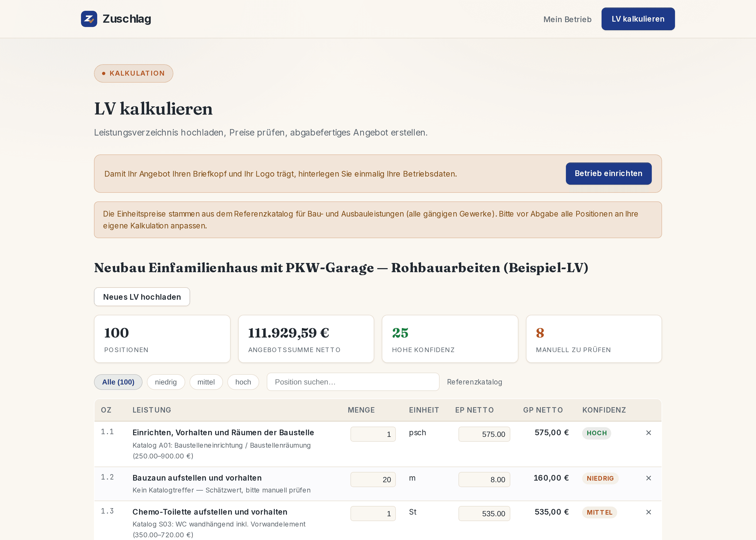The height and width of the screenshot is (540, 756).
Task: Click the GP NETTO column header
Action: pos(543,410)
